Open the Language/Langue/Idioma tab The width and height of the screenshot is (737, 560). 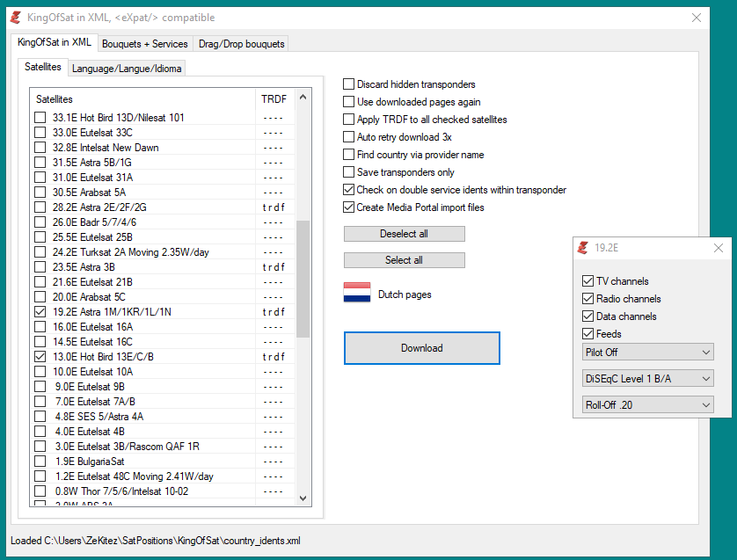(x=127, y=69)
